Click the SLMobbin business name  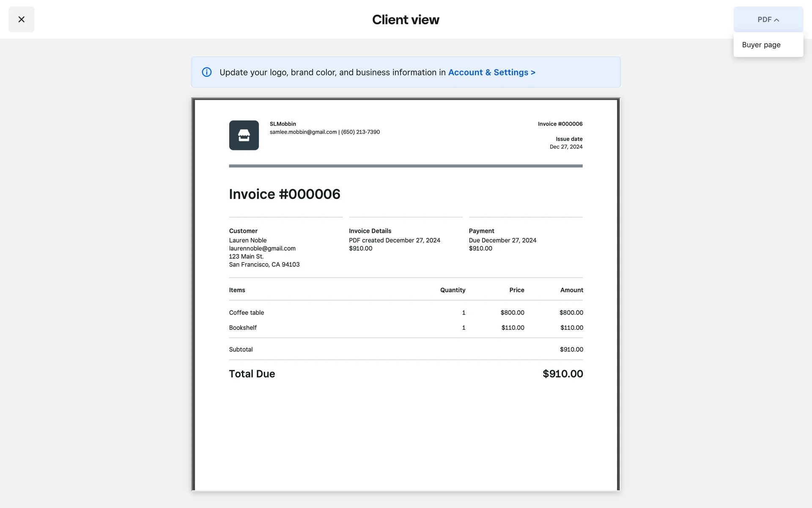click(x=283, y=124)
